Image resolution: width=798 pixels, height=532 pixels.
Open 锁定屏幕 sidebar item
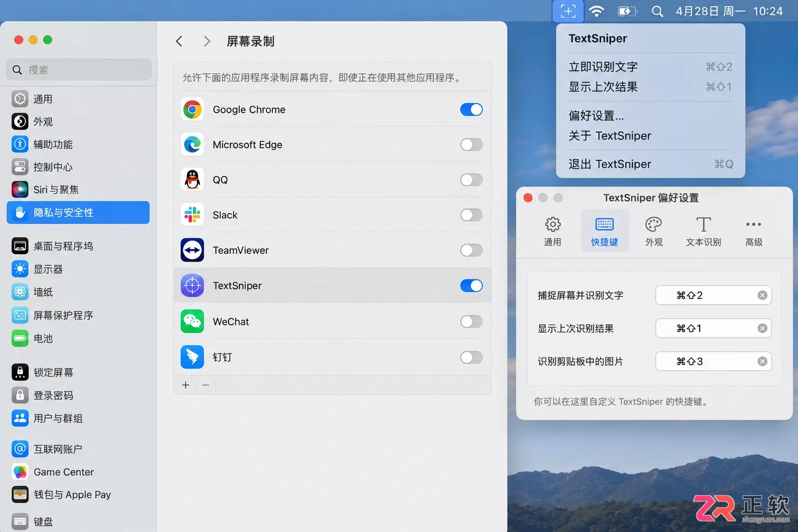[78, 372]
